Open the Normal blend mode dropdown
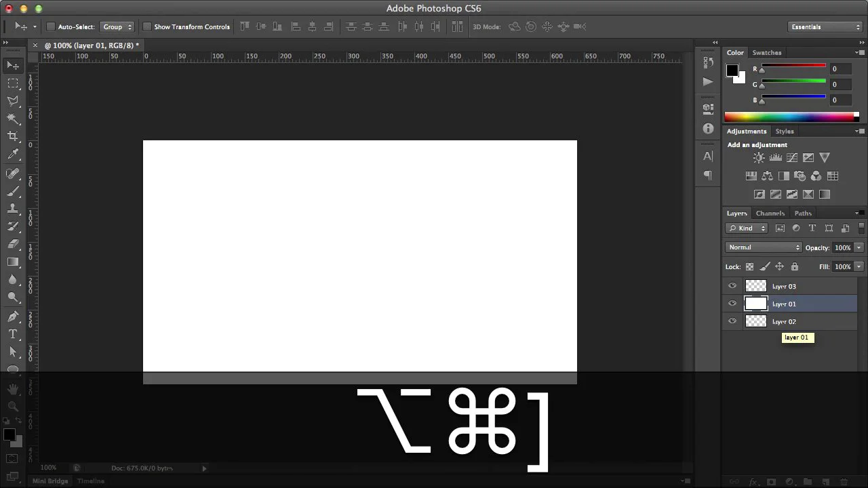 pos(764,247)
